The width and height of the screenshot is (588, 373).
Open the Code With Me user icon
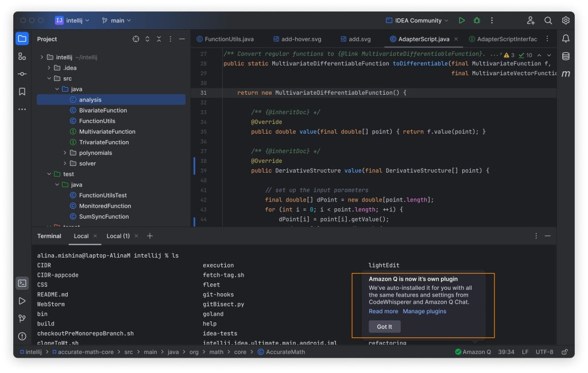coord(530,20)
